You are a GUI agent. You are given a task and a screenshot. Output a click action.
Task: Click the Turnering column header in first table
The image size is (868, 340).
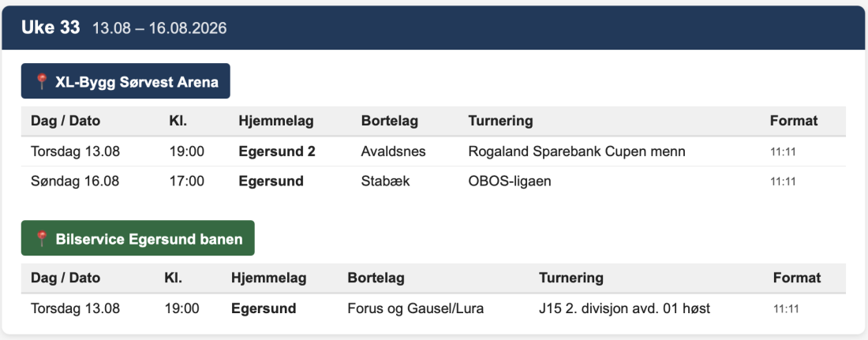(500, 121)
